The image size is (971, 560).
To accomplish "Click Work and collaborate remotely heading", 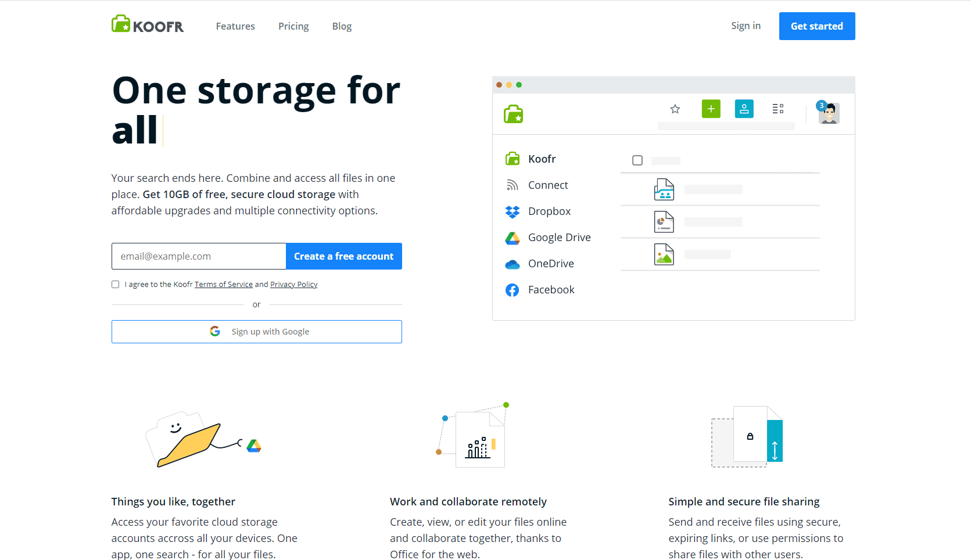I will (x=468, y=501).
